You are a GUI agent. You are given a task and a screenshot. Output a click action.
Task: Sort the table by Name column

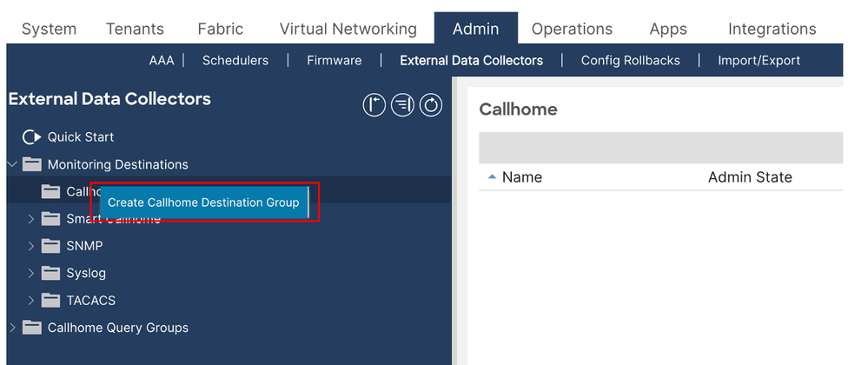point(521,177)
